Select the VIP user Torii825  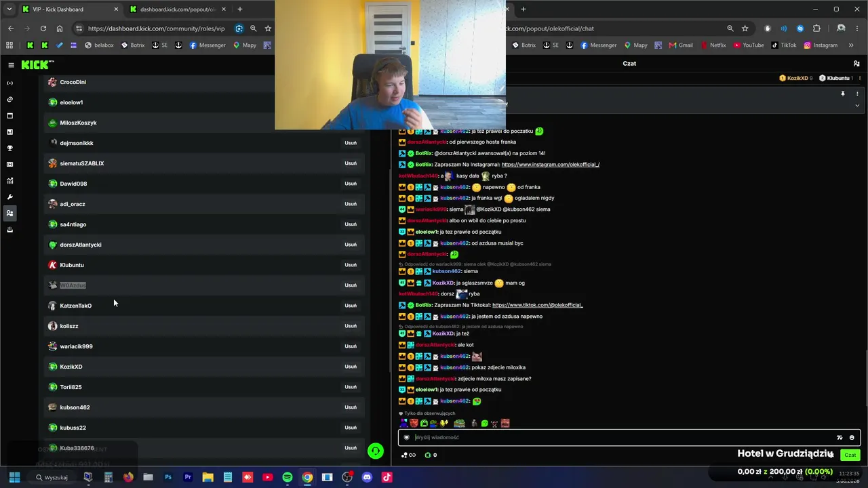tap(71, 387)
